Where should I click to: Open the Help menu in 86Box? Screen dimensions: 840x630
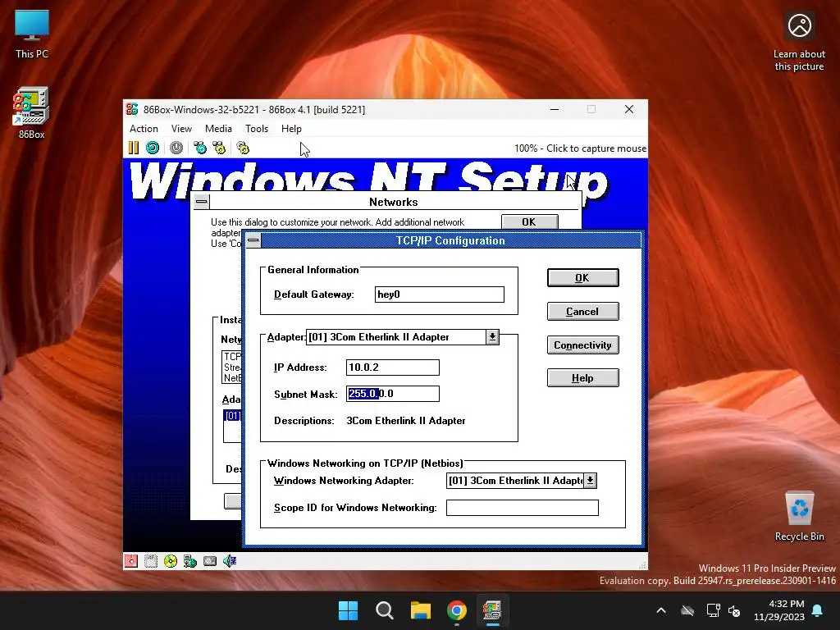291,129
